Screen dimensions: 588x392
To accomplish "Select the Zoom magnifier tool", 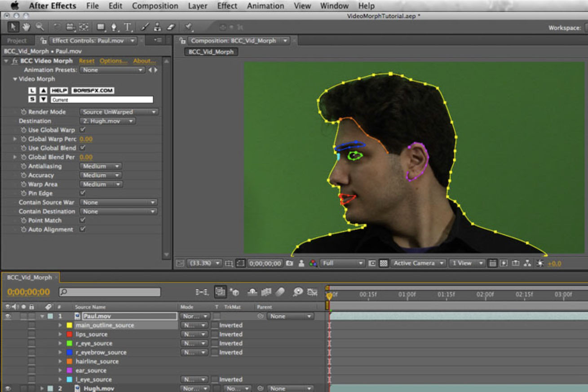I will coord(40,27).
